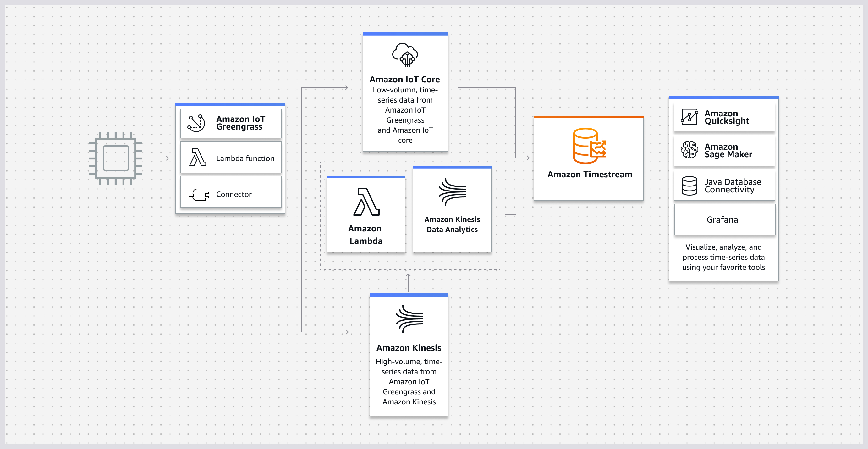Click the microchip device icon

click(x=116, y=158)
